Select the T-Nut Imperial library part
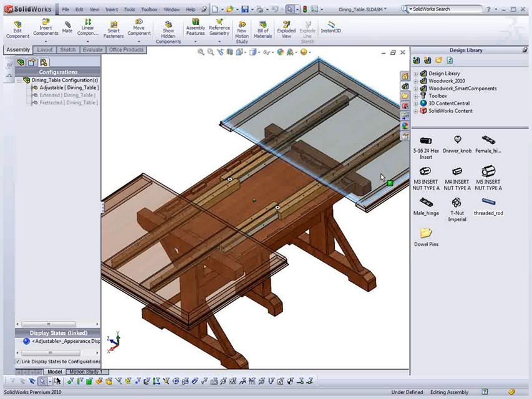The height and width of the screenshot is (399, 532). (x=457, y=203)
